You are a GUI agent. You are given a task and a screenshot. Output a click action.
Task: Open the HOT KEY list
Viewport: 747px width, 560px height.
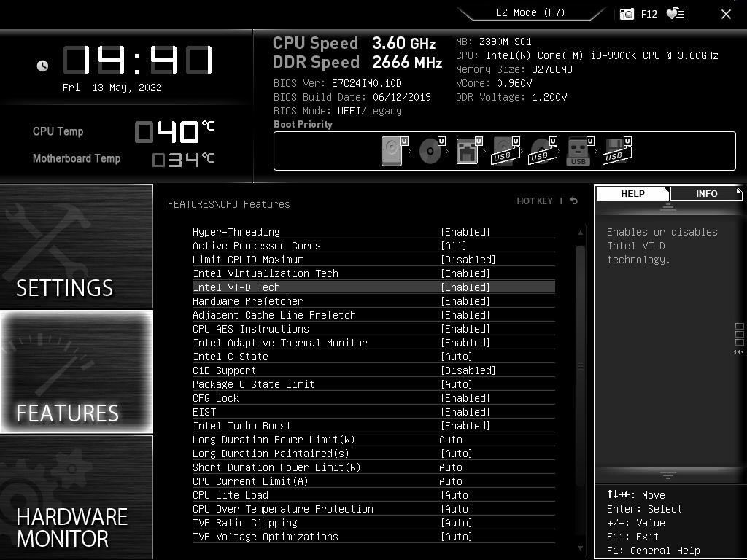pos(535,201)
